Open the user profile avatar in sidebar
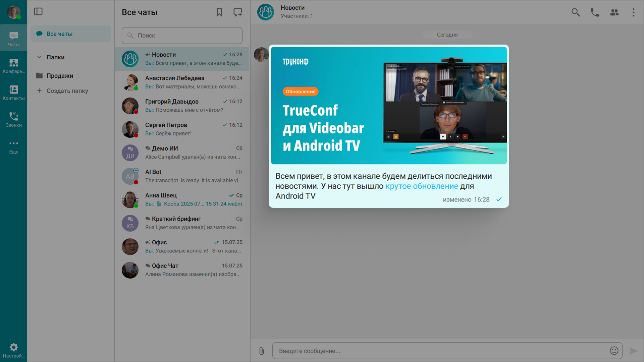 click(14, 12)
